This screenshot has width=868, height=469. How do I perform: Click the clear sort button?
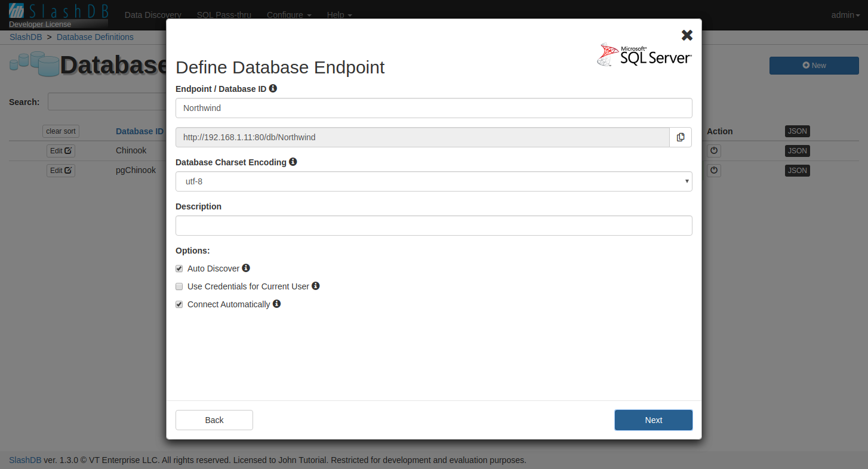tap(61, 131)
